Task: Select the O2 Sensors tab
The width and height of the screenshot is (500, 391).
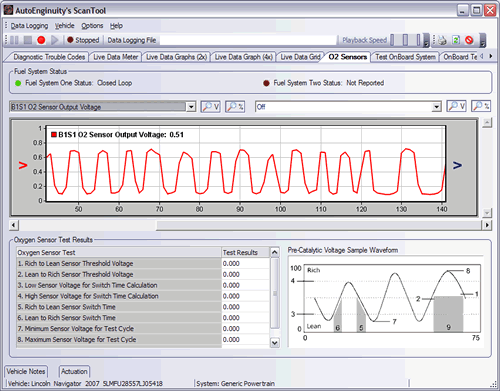Action: (x=348, y=57)
